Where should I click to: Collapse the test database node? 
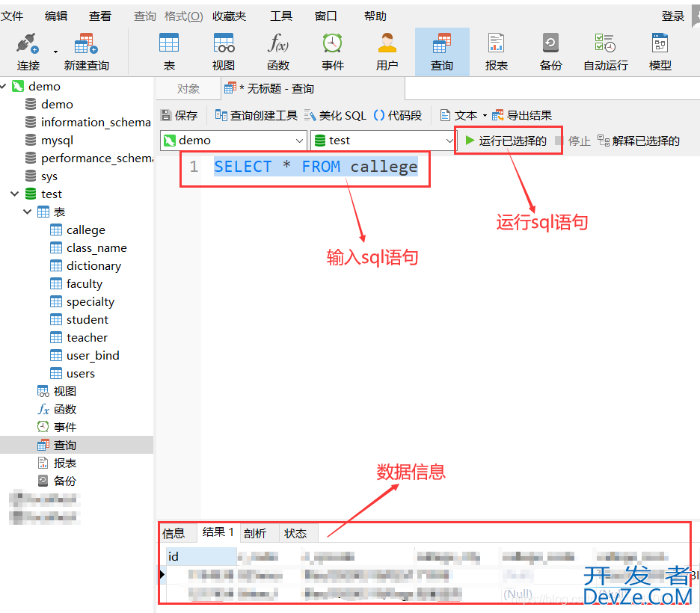coord(15,194)
